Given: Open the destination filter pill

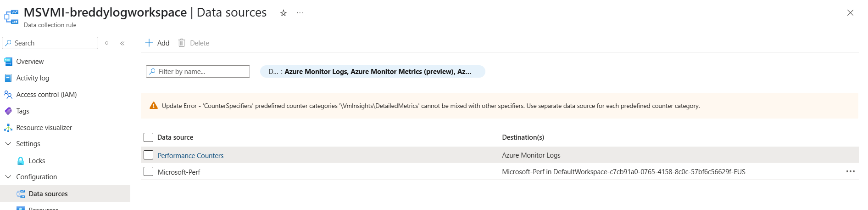Looking at the screenshot, I should (373, 72).
